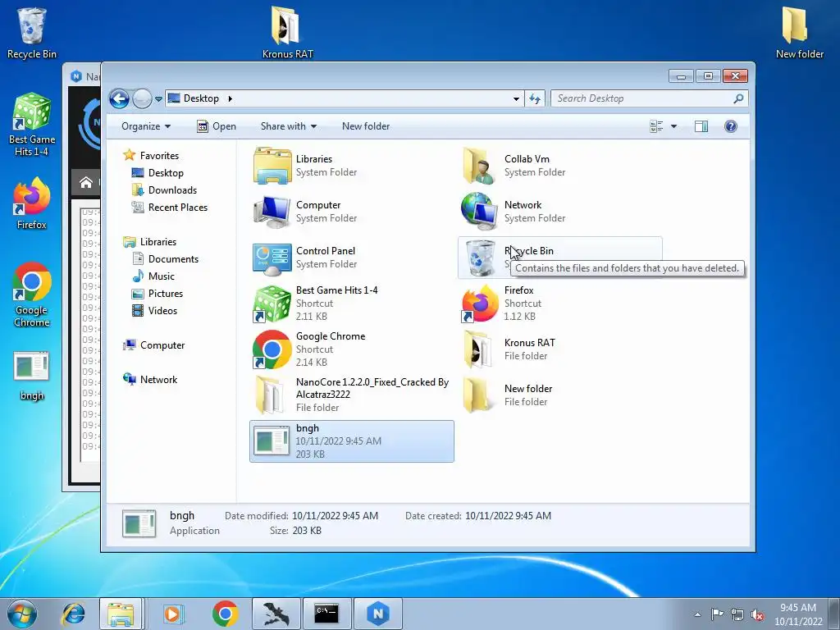Click the Date modified value in the details pane
Viewport: 840px width, 630px height.
pos(335,516)
